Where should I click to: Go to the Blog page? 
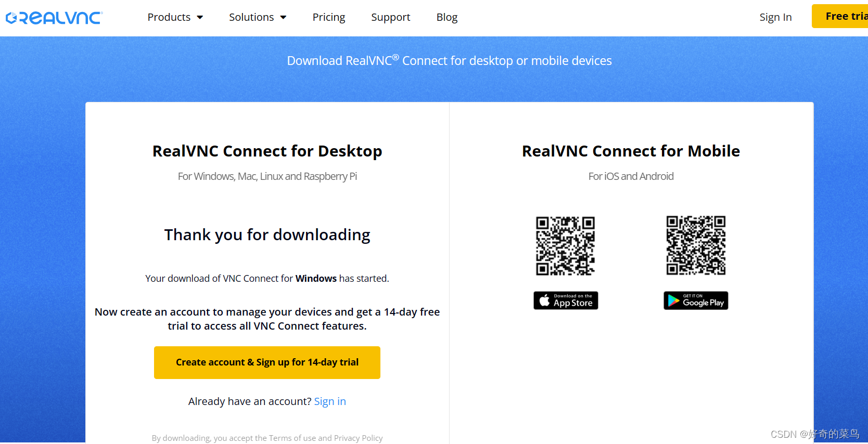(x=446, y=17)
